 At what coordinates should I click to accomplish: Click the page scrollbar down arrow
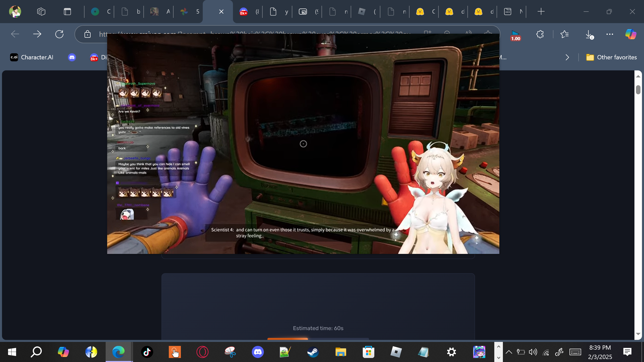[x=638, y=334]
